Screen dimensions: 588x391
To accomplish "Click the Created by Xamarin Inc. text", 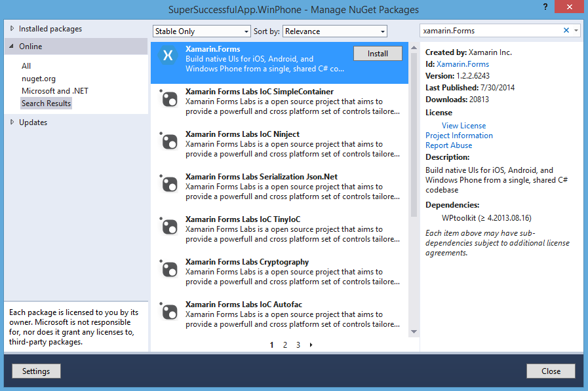I will tap(469, 52).
